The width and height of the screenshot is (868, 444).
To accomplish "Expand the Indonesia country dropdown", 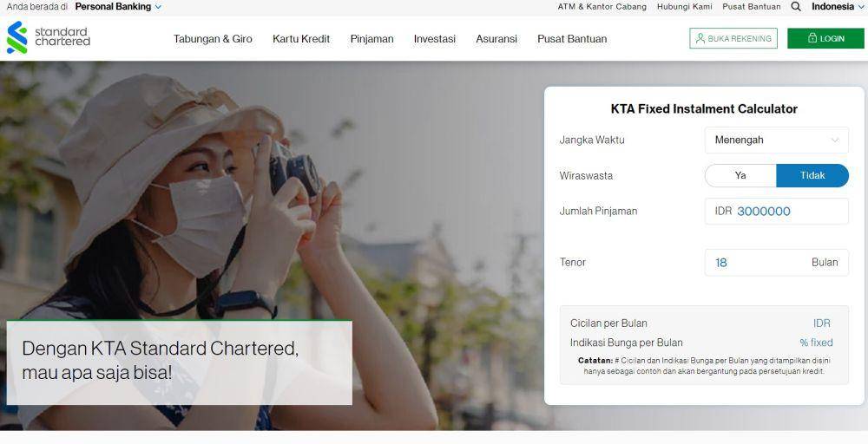I will (x=838, y=7).
